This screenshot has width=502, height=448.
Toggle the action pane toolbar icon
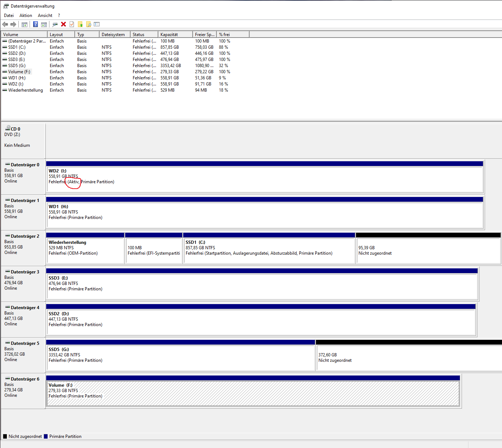(x=44, y=24)
